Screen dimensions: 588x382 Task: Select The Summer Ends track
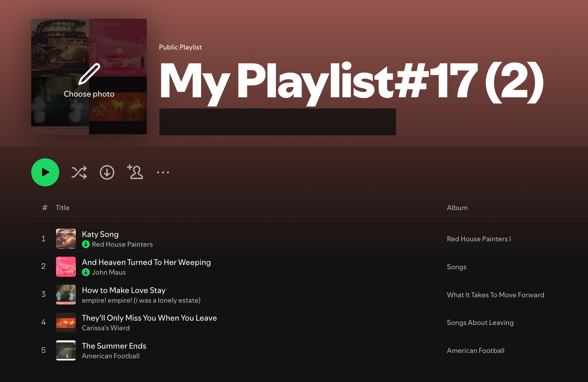point(114,346)
